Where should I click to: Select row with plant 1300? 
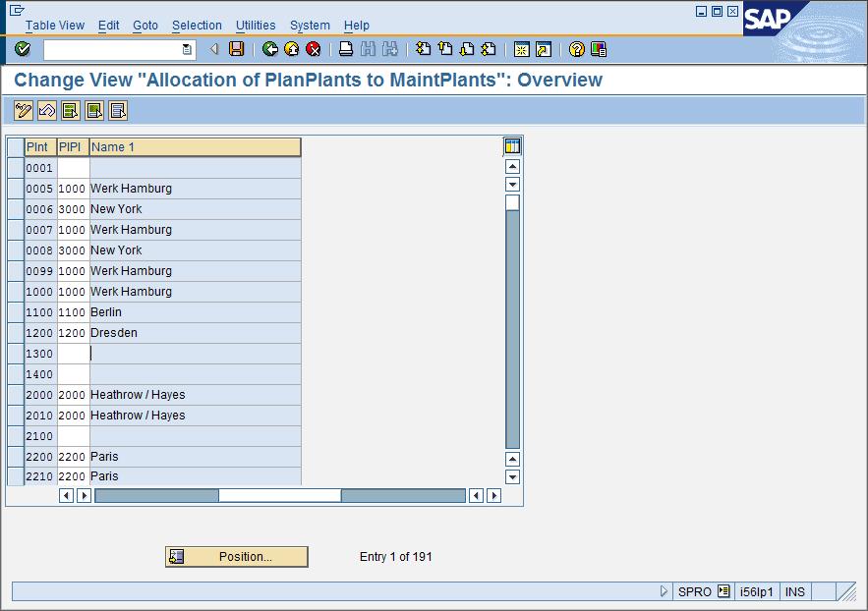(x=16, y=354)
